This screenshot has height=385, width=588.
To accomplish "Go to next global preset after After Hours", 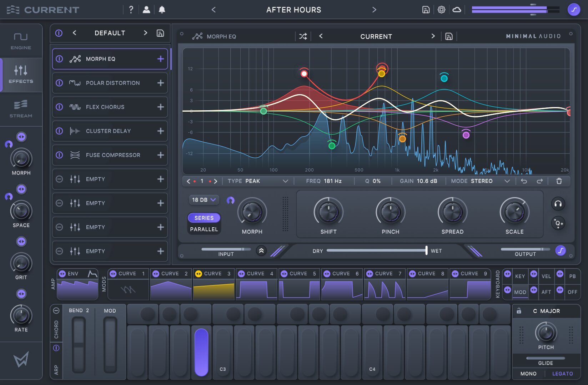I will pyautogui.click(x=374, y=10).
